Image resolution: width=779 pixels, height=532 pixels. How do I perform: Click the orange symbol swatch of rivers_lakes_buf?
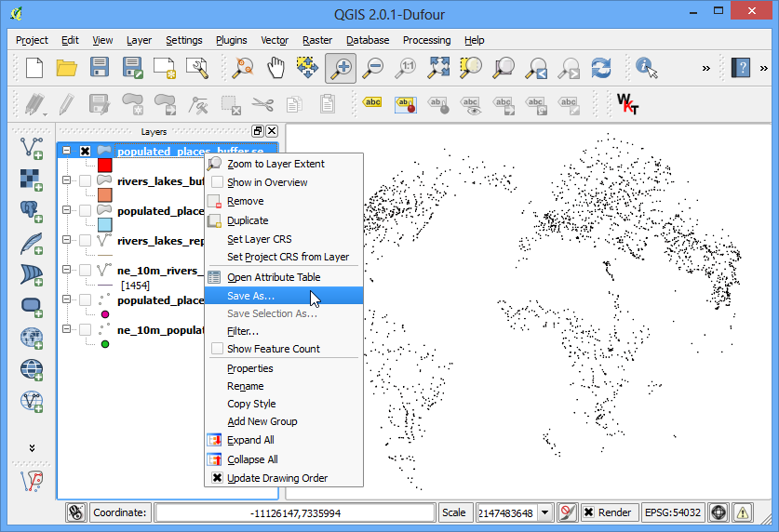coord(105,195)
